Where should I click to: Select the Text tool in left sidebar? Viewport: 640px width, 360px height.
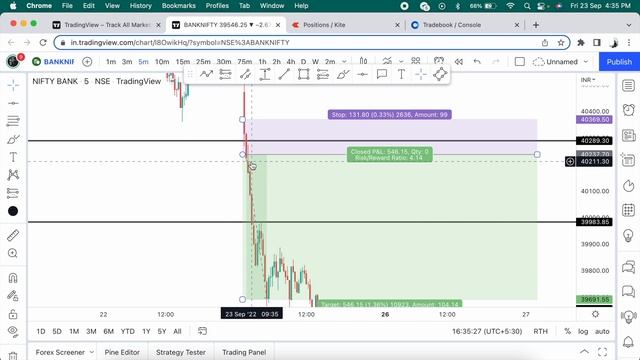click(x=13, y=157)
